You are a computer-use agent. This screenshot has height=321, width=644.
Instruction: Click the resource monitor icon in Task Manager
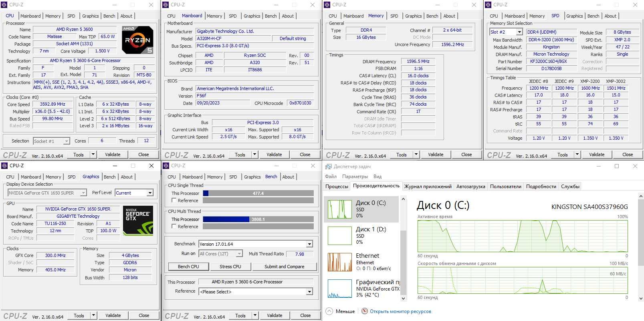point(365,311)
